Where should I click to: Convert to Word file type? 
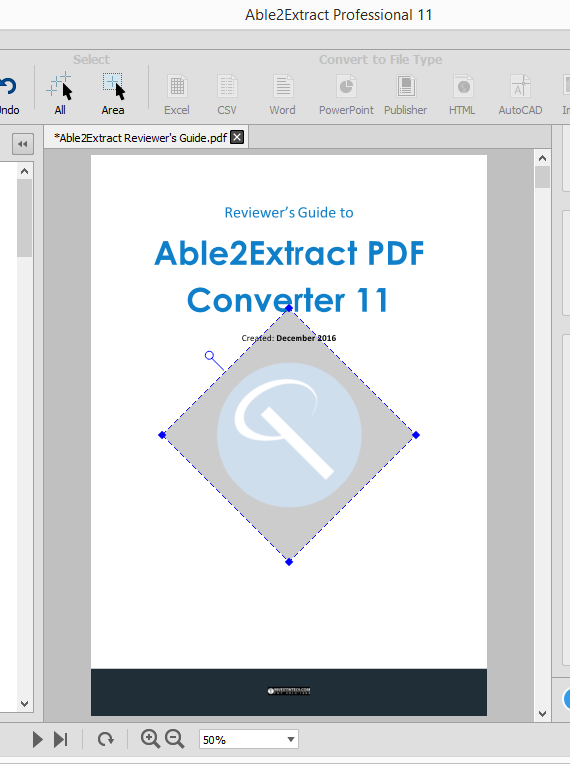(x=283, y=95)
